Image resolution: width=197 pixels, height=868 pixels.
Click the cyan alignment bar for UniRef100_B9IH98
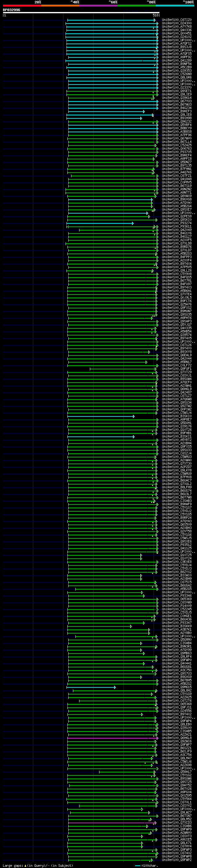coord(104,118)
